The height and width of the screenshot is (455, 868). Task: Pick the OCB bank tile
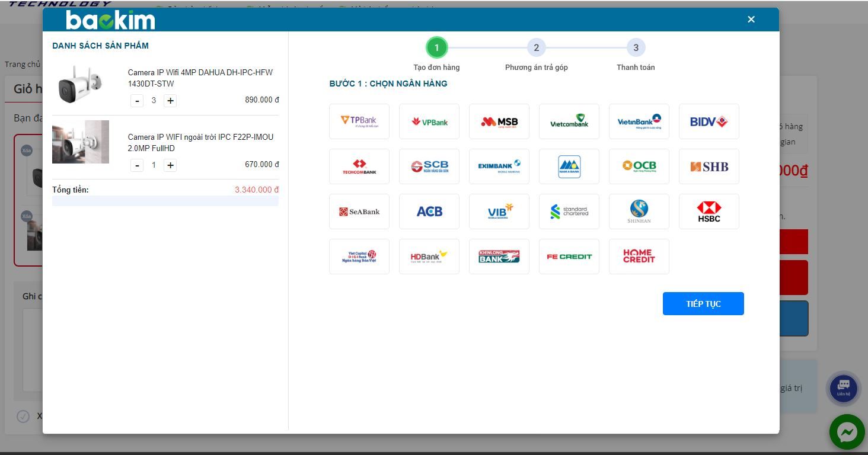pos(639,166)
